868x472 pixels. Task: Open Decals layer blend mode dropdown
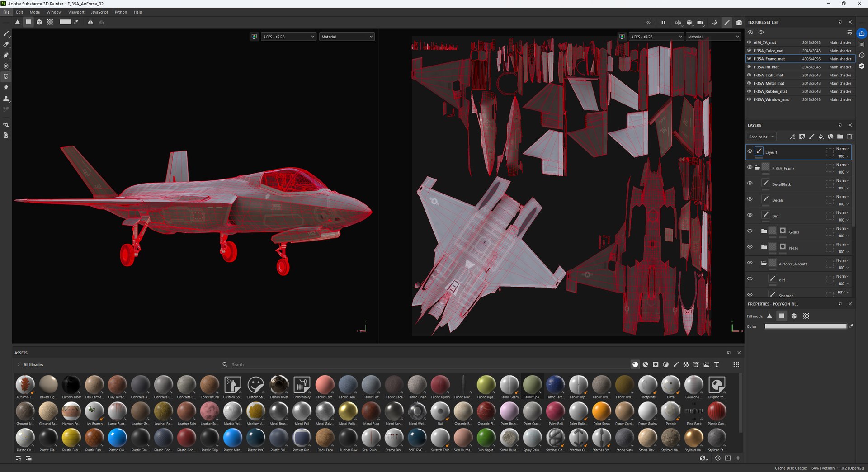pyautogui.click(x=842, y=197)
